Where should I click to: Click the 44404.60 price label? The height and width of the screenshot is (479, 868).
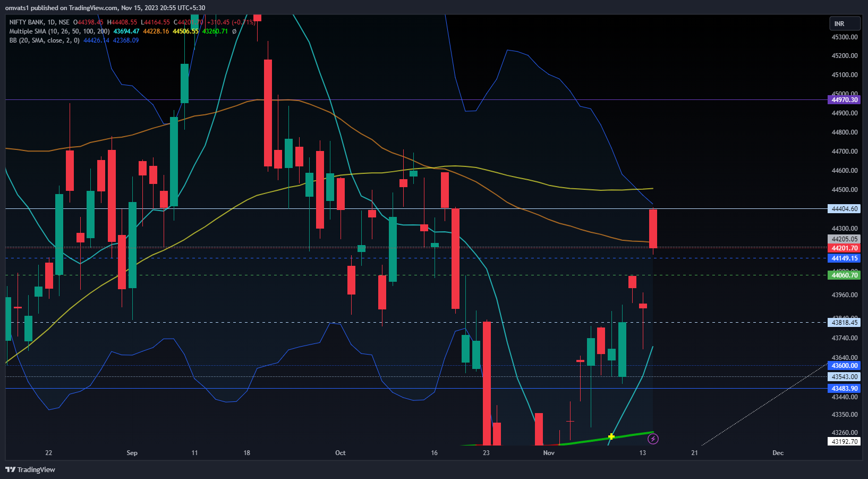coord(844,209)
